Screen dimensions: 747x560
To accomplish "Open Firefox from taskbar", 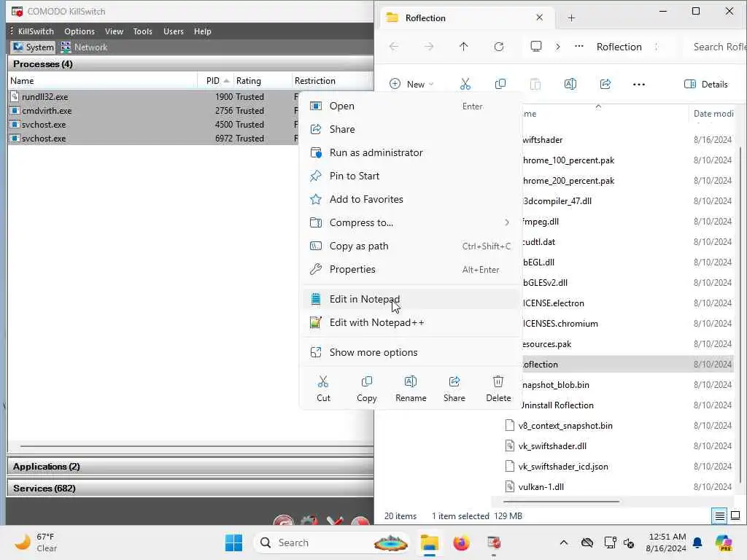I will (461, 542).
